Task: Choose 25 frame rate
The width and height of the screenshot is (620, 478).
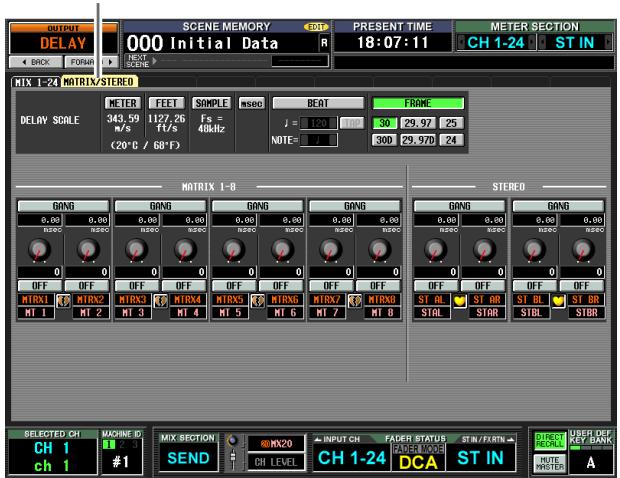Action: point(451,123)
